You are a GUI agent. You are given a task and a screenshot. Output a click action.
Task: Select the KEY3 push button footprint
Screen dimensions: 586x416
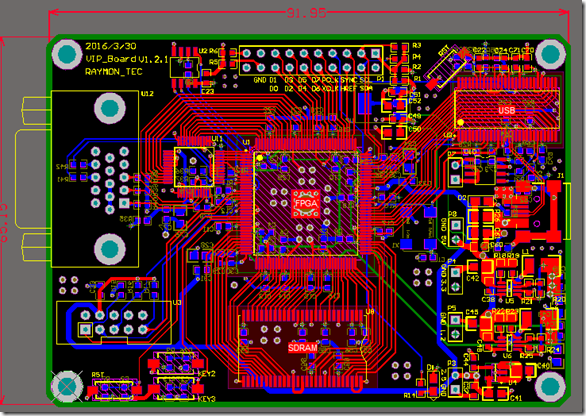click(176, 389)
